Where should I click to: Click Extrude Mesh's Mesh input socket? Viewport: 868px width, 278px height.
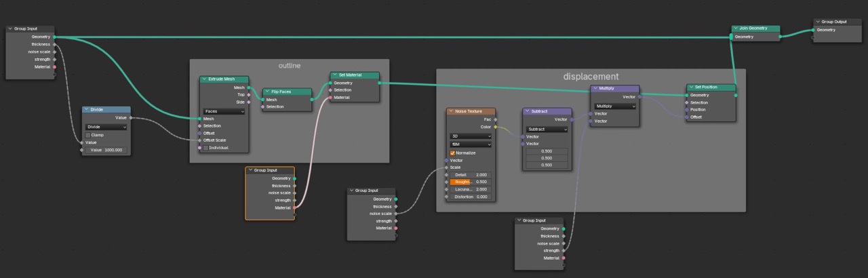(x=199, y=119)
